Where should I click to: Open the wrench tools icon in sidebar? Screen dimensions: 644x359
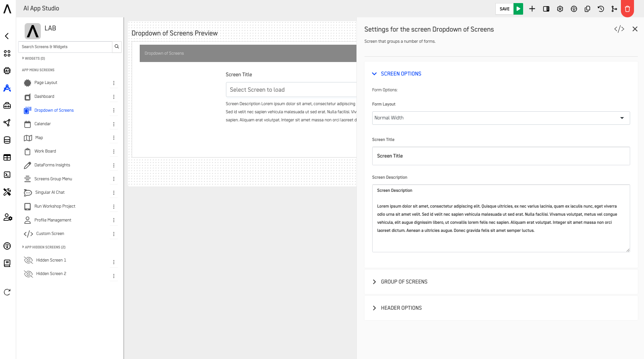[x=7, y=192]
